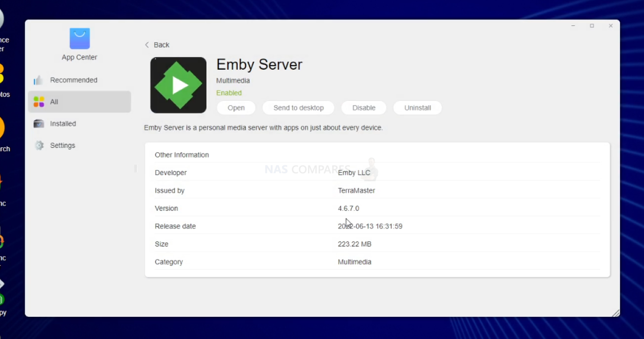Click the Emby LLC developer value
644x339 pixels.
(x=354, y=173)
